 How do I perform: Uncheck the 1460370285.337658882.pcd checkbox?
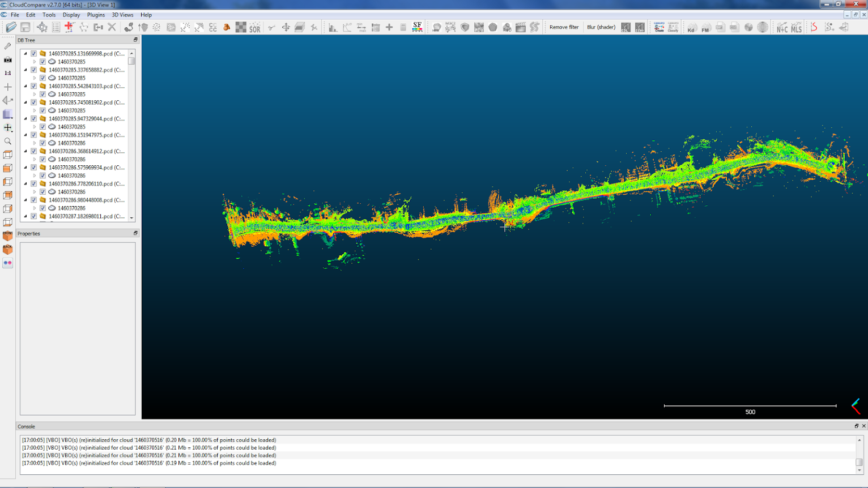(x=33, y=70)
